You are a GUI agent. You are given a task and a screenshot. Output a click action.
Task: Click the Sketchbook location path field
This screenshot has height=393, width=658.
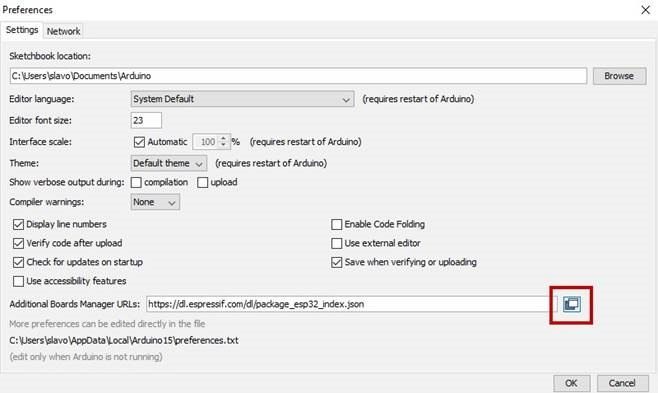click(298, 76)
